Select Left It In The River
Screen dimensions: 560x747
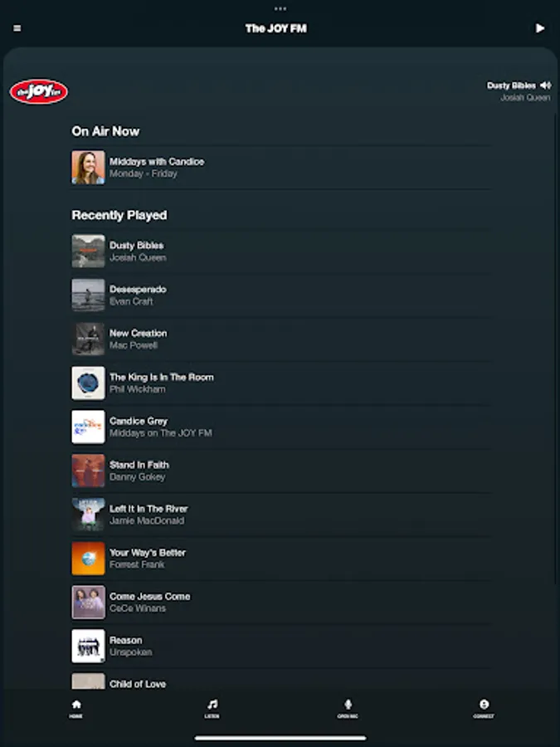point(281,514)
